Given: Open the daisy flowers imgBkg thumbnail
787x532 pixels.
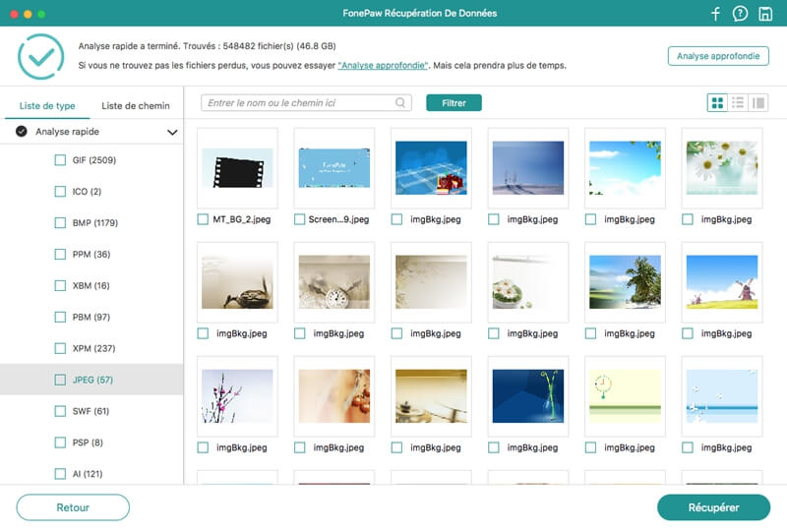Looking at the screenshot, I should click(722, 168).
